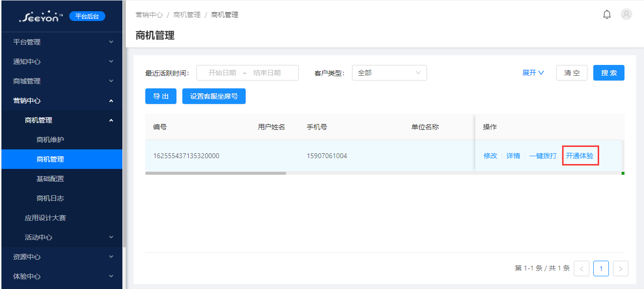Click the 手机号 column header
This screenshot has width=644, height=289.
[317, 127]
